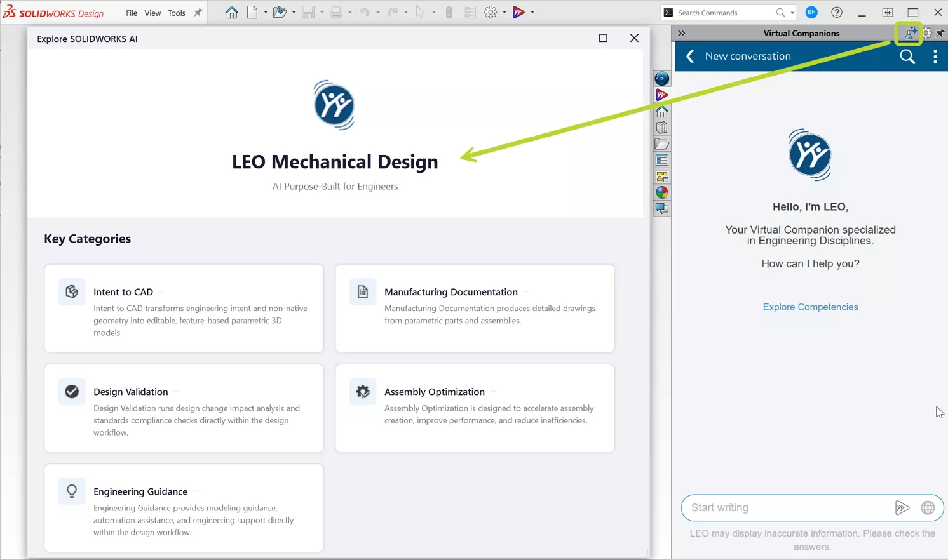Viewport: 948px width, 560px height.
Task: Click the BN user profile avatar
Action: point(811,12)
